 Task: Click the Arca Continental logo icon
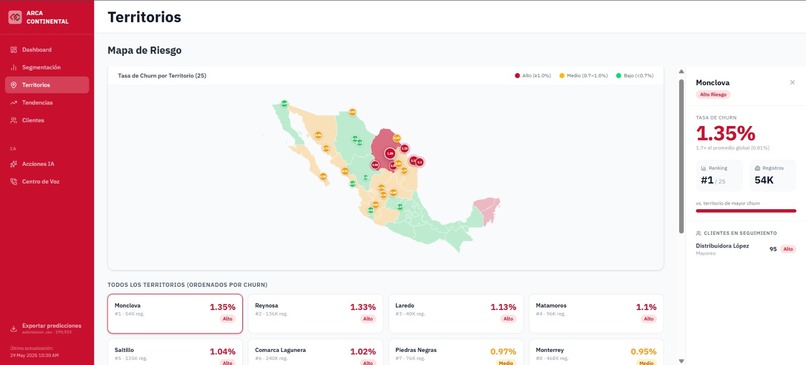pyautogui.click(x=15, y=17)
